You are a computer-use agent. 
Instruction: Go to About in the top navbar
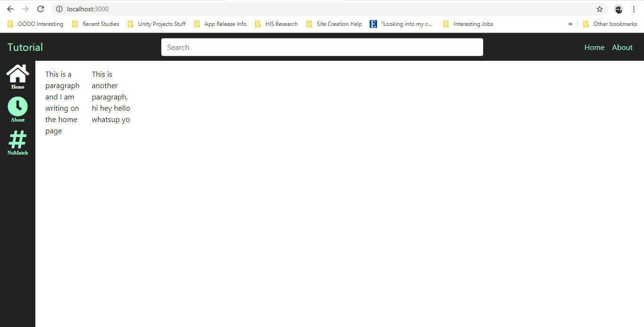click(622, 47)
